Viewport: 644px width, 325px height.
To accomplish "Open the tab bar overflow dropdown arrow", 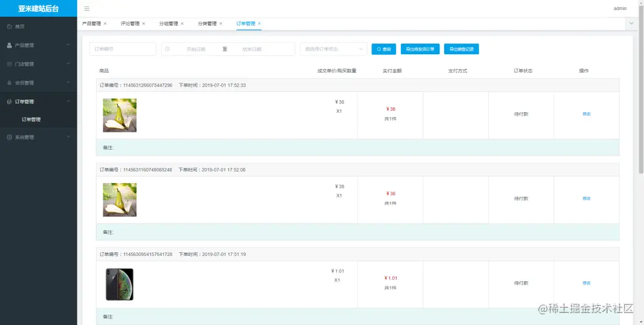I will pos(632,24).
